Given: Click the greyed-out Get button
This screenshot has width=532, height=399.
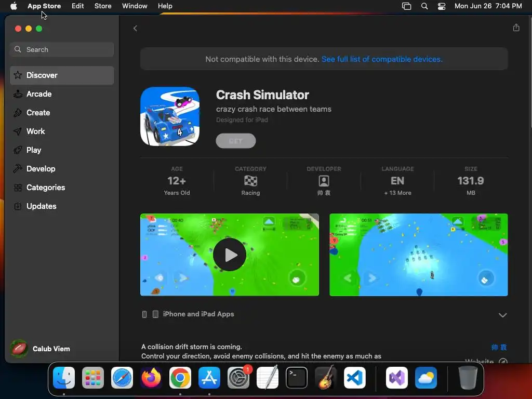Looking at the screenshot, I should click(236, 141).
